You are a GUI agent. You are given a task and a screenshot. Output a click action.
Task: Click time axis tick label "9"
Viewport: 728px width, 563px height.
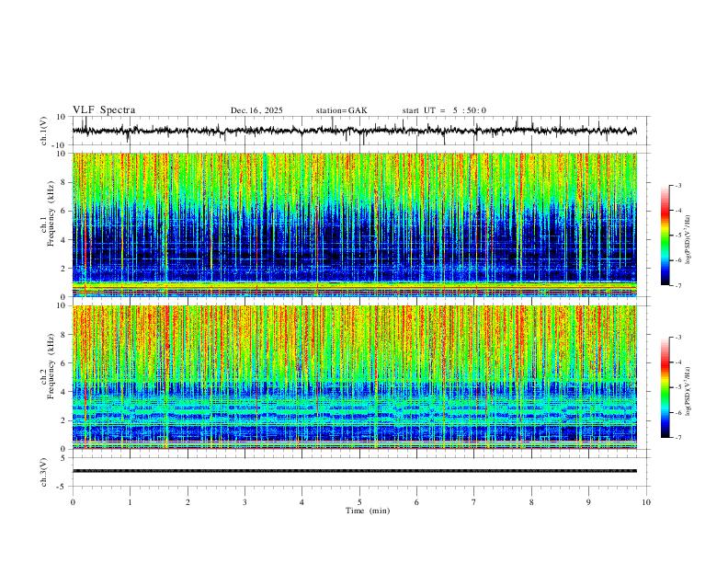point(588,502)
